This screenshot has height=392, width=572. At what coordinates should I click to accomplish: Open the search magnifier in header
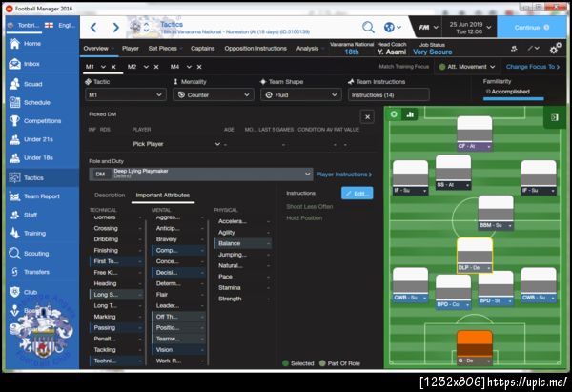click(x=368, y=27)
